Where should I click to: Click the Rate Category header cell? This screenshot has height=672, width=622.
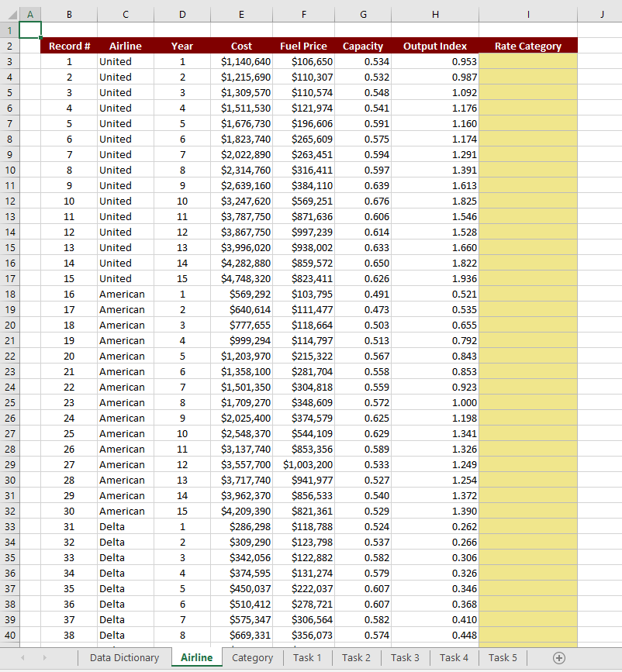(x=528, y=46)
